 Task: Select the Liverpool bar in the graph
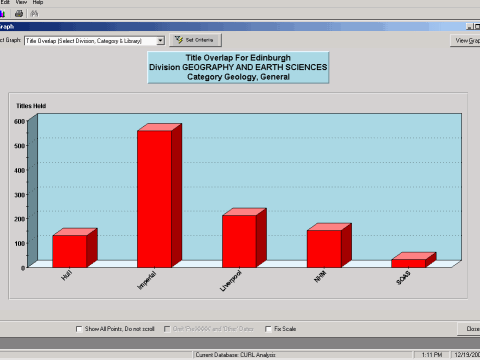click(x=240, y=241)
